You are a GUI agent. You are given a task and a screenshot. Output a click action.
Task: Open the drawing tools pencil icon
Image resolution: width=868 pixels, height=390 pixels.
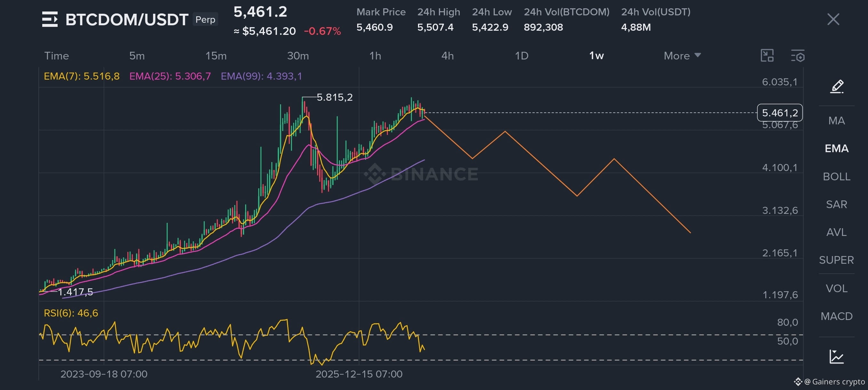pos(837,87)
